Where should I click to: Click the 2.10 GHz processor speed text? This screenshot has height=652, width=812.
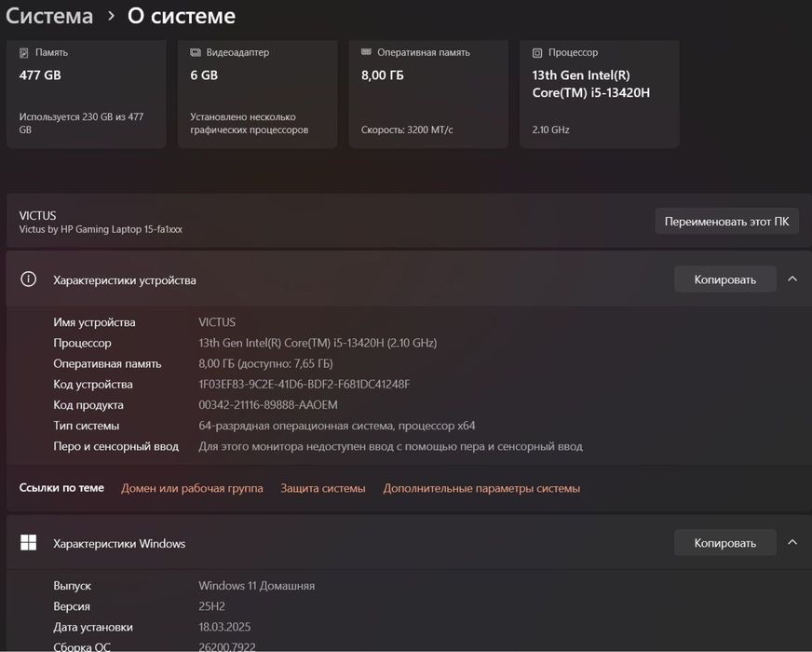coord(550,130)
